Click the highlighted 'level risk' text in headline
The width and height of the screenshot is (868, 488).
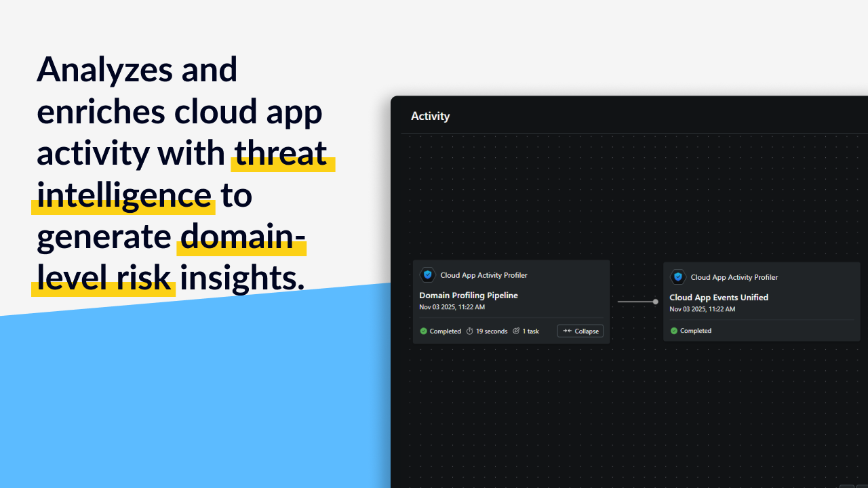coord(104,279)
